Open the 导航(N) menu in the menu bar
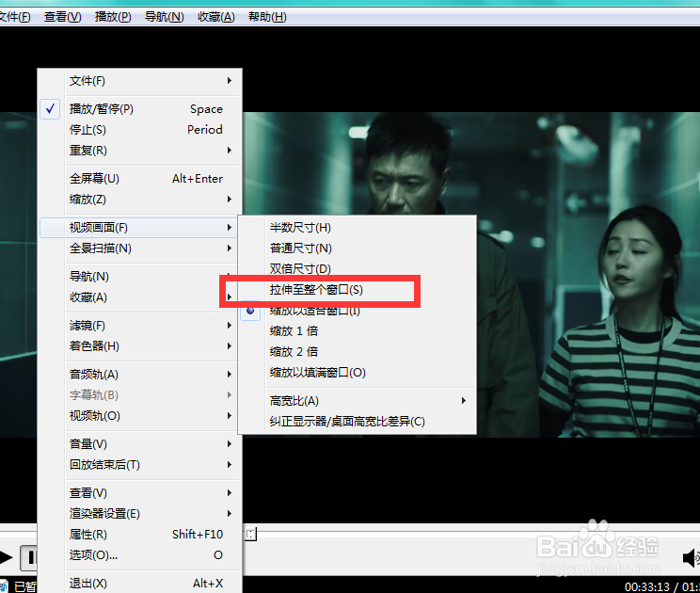 point(165,17)
